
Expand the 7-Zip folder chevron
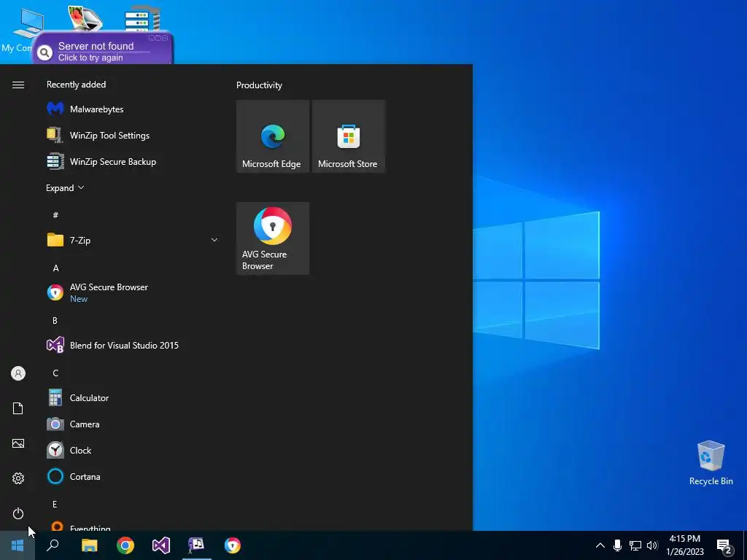214,240
